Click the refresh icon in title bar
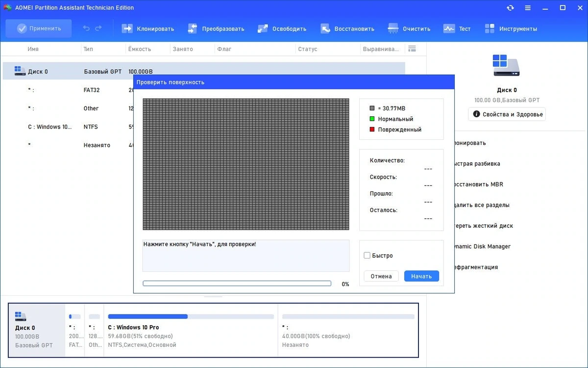Viewport: 588px width, 368px height. (x=510, y=8)
